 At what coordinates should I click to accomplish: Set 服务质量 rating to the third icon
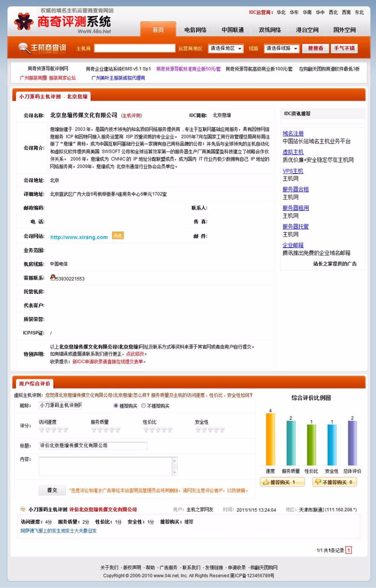coord(106,430)
